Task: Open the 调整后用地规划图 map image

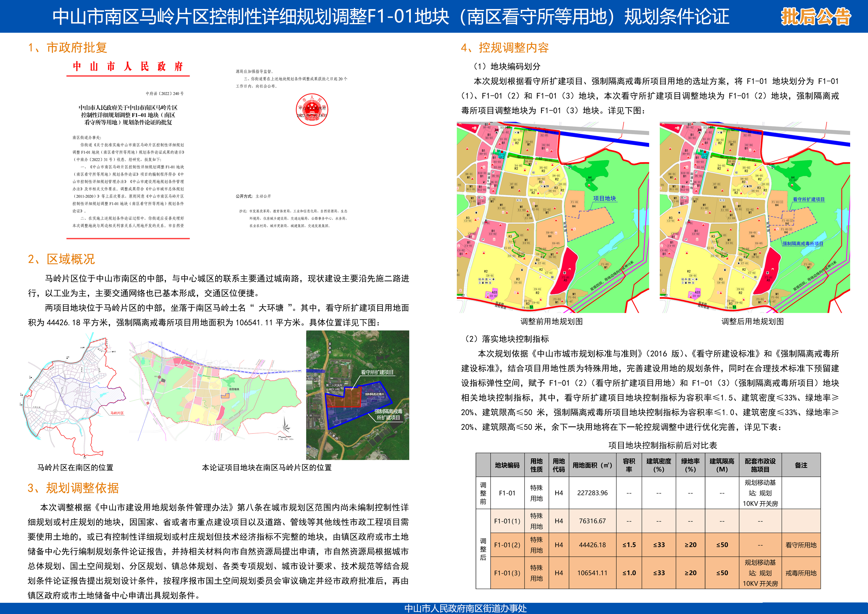Action: [755, 217]
